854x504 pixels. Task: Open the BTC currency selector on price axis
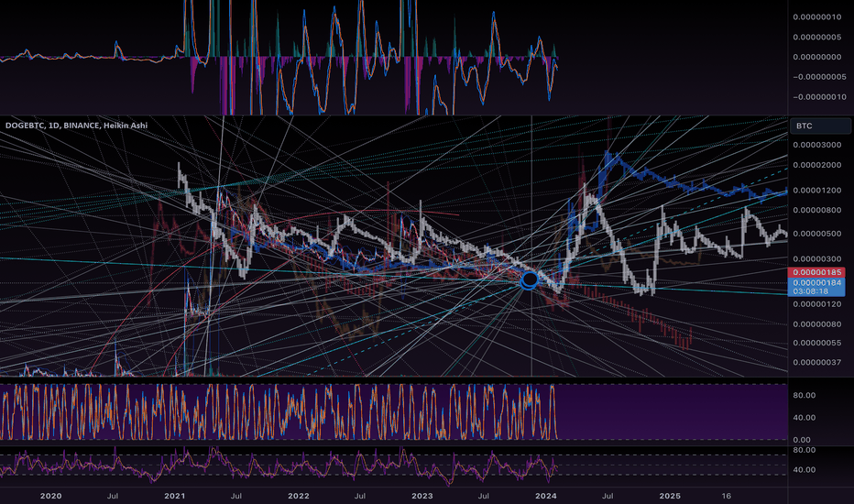pyautogui.click(x=820, y=126)
